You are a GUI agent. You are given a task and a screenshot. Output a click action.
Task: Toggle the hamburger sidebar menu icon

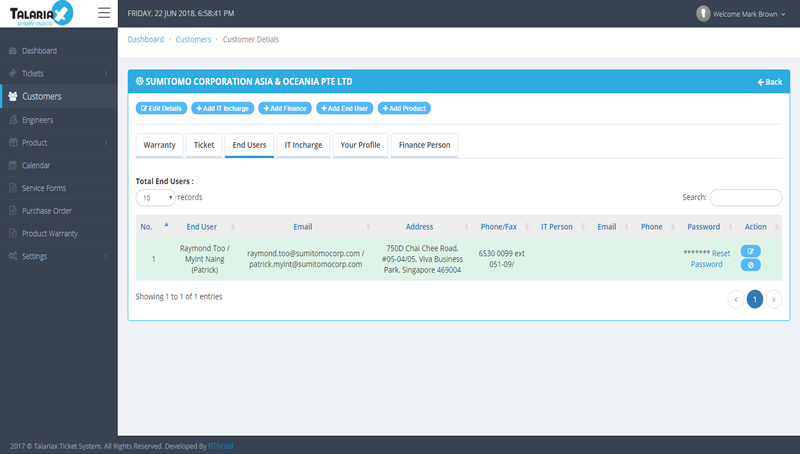(x=104, y=13)
